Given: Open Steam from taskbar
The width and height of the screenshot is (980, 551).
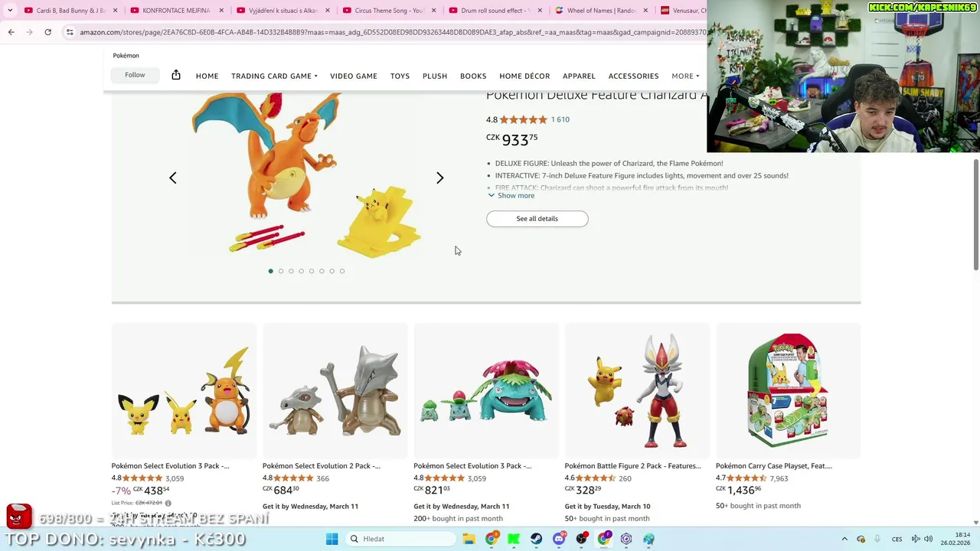Looking at the screenshot, I should coord(536,539).
